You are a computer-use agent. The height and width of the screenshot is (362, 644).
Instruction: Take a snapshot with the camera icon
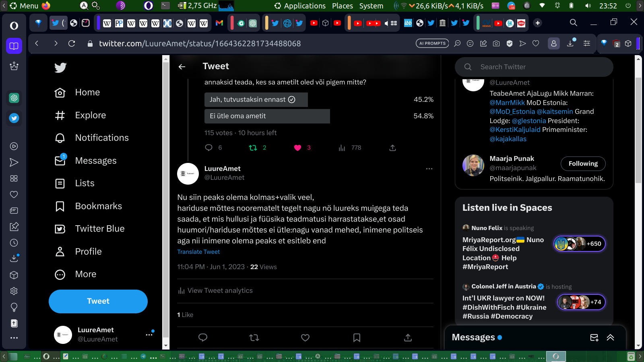[496, 43]
